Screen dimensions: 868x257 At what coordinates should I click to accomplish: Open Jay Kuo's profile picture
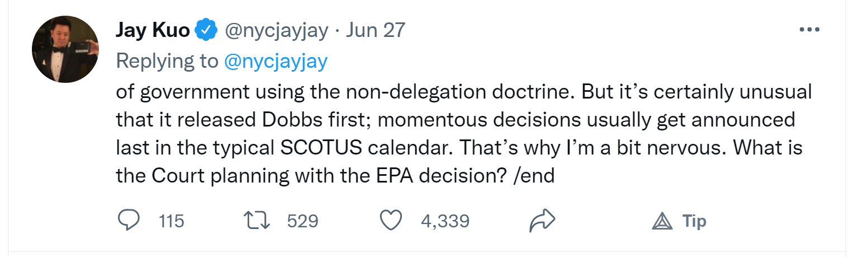point(65,49)
